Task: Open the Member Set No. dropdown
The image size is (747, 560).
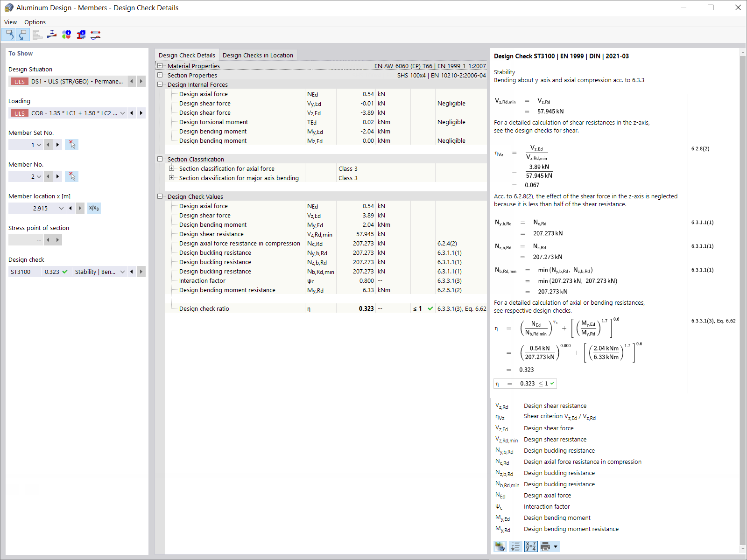Action: click(39, 145)
